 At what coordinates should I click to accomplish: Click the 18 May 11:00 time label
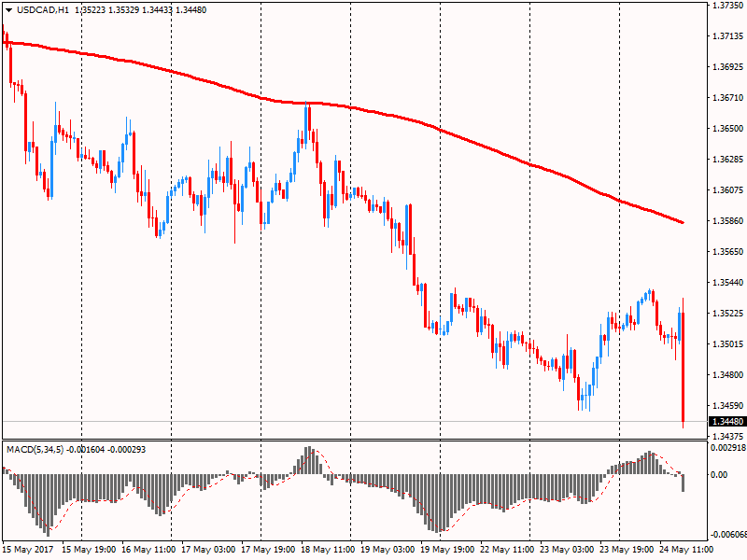[x=328, y=550]
